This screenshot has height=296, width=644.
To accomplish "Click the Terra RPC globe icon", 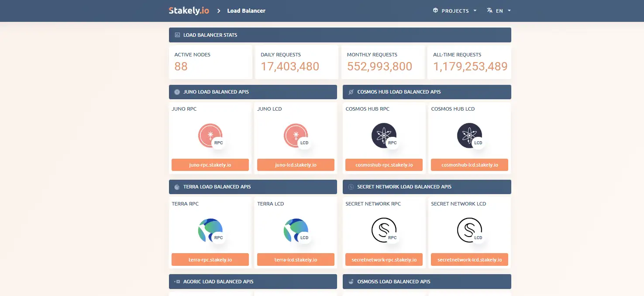I will coord(210,230).
